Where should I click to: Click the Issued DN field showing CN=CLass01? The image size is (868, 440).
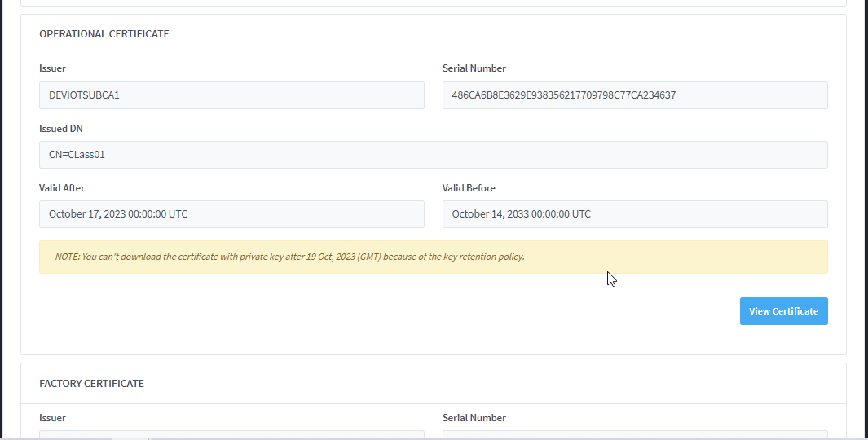[x=433, y=155]
